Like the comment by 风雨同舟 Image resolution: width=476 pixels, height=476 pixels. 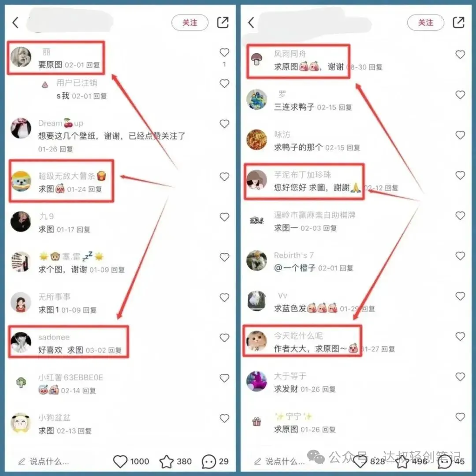[x=460, y=55]
